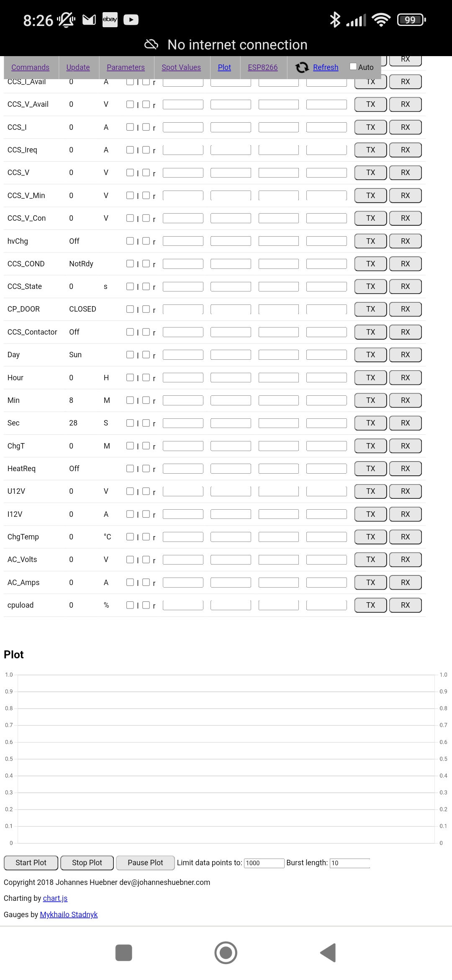Switch to the Parameters section
This screenshot has width=452, height=980.
[x=126, y=67]
